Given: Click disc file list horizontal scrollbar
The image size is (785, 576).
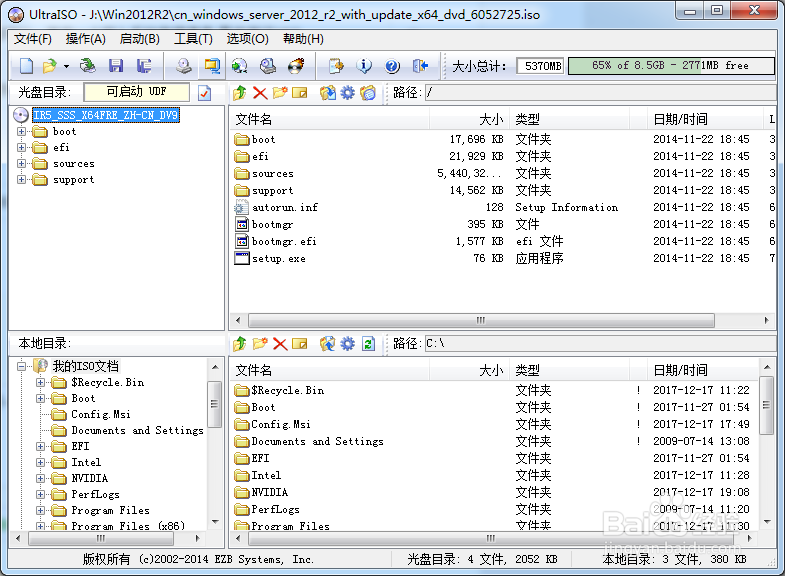Looking at the screenshot, I should [x=481, y=320].
